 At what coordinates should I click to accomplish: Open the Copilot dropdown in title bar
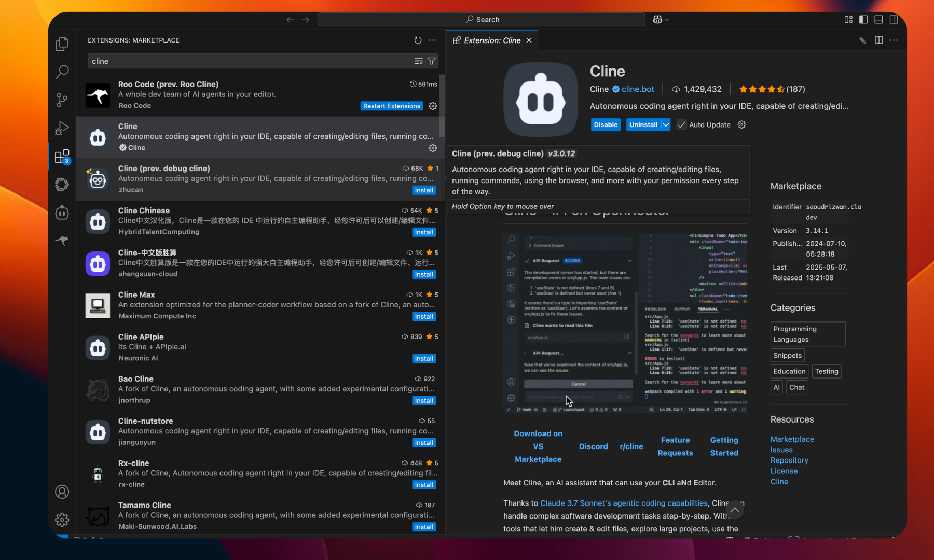click(x=661, y=19)
